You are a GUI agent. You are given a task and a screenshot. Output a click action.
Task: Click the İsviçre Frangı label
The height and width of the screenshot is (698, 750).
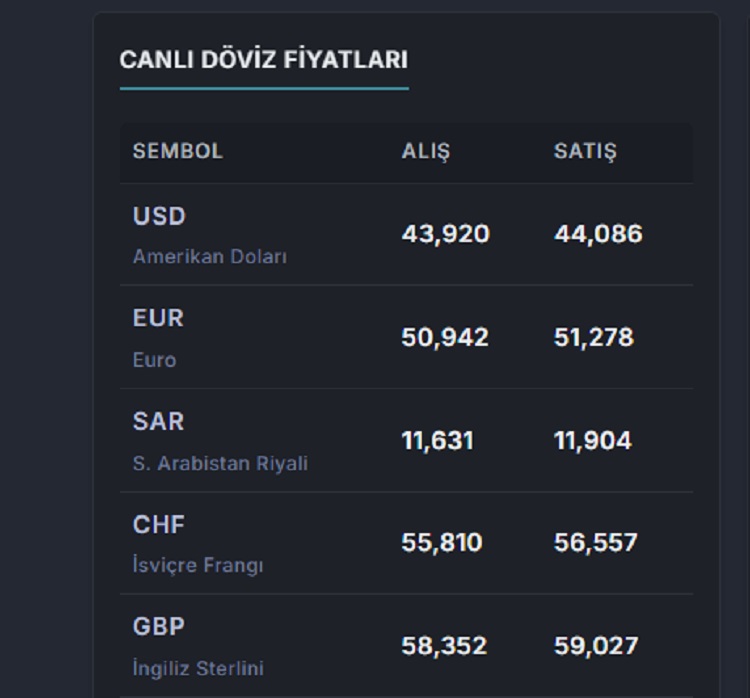click(198, 566)
